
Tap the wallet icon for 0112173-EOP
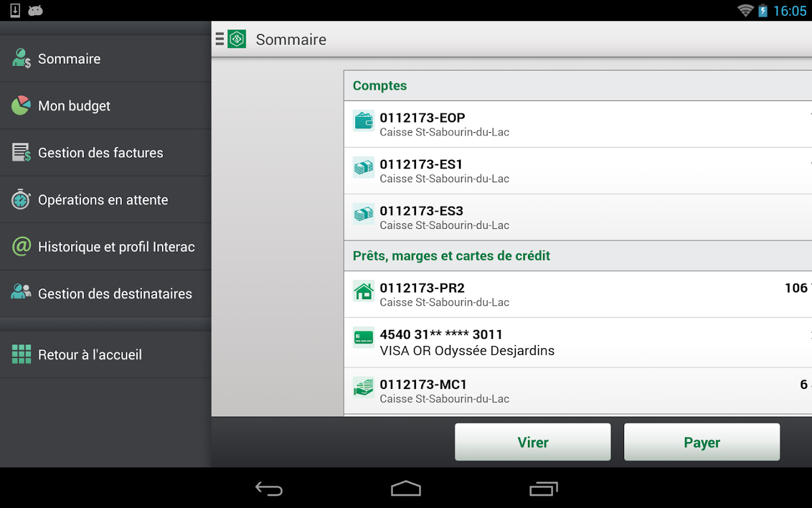[364, 121]
